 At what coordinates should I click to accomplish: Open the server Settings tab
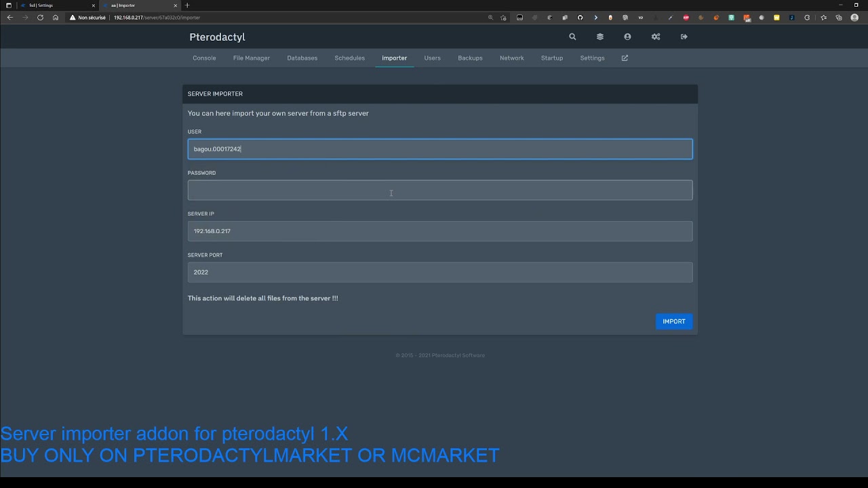coord(592,58)
